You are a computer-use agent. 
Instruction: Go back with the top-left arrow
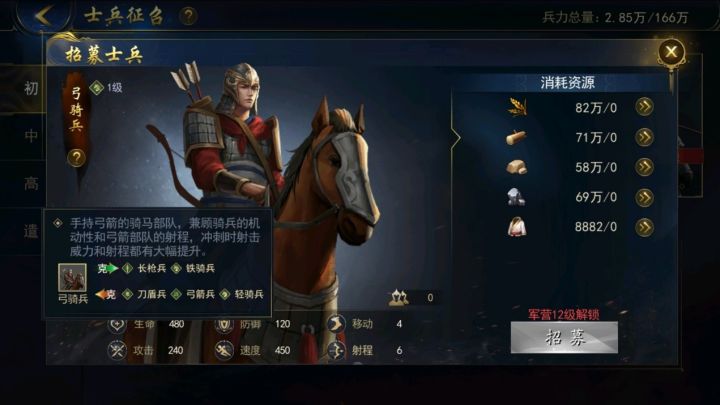(45, 16)
